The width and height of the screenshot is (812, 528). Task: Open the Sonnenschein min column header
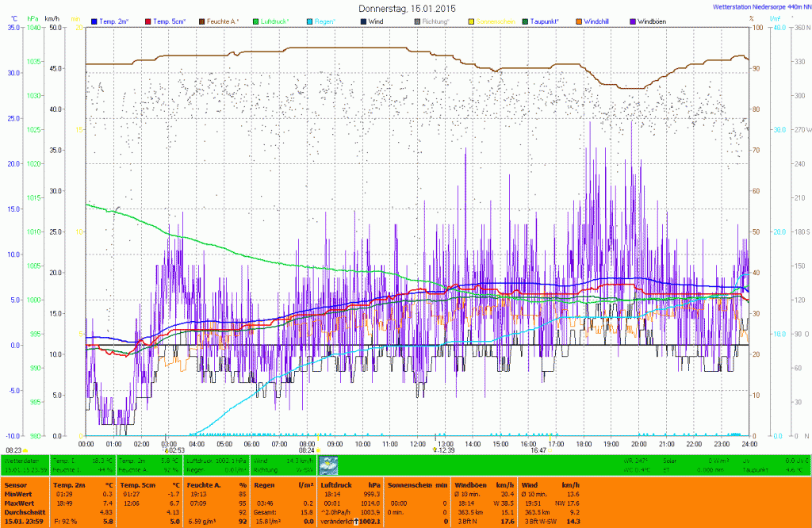click(x=418, y=484)
